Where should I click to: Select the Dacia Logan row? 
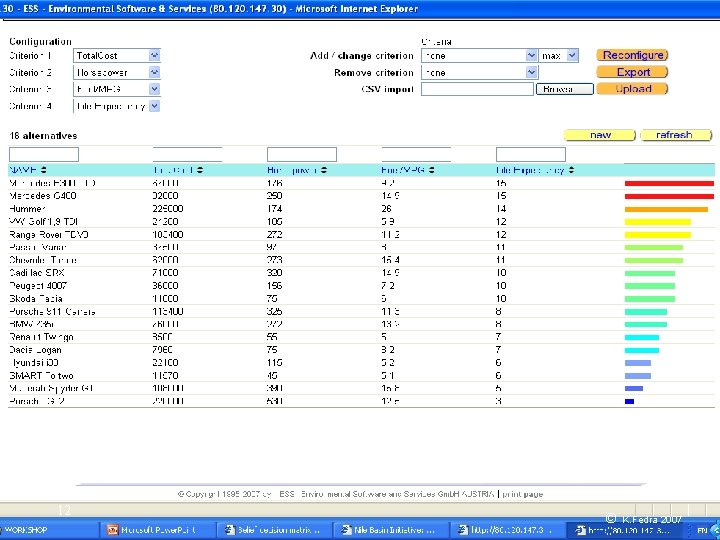point(361,350)
